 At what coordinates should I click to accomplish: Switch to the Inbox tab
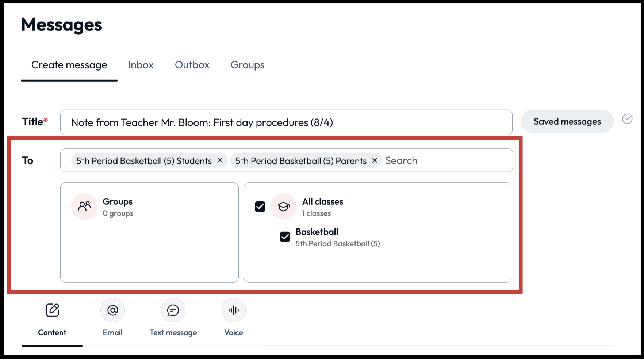pyautogui.click(x=141, y=65)
